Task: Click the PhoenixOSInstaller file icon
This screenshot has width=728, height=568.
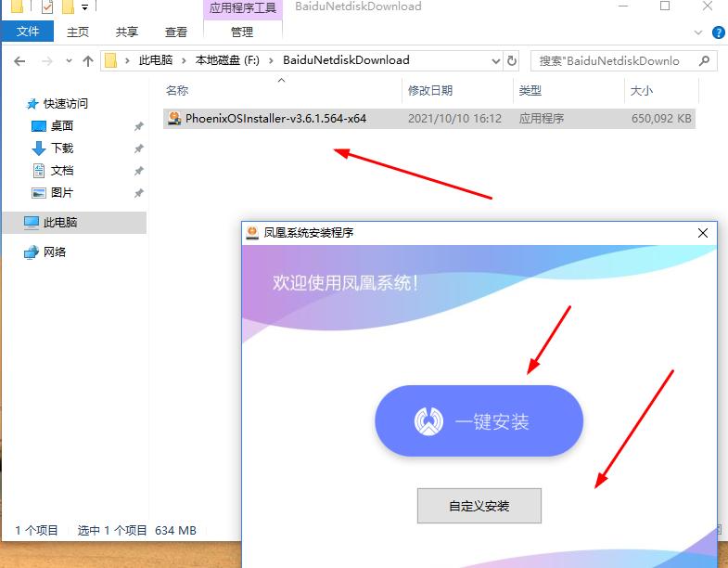Action: 173,118
